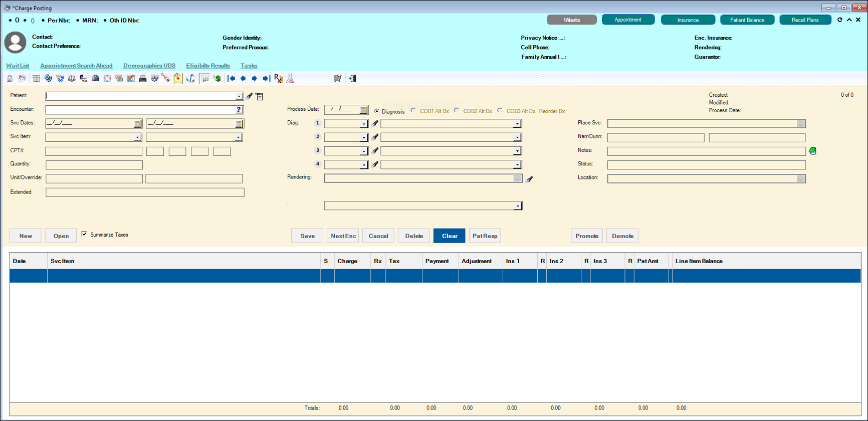Open the Diag 4 code dropdown

[x=364, y=164]
